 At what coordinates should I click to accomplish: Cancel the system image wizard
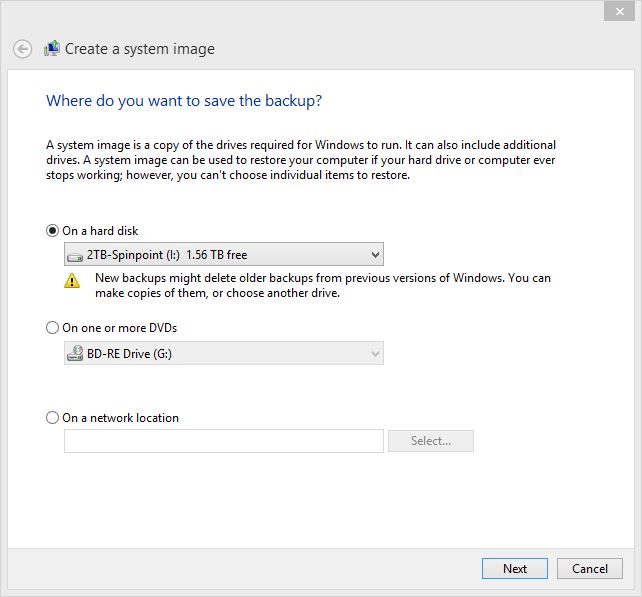[590, 568]
